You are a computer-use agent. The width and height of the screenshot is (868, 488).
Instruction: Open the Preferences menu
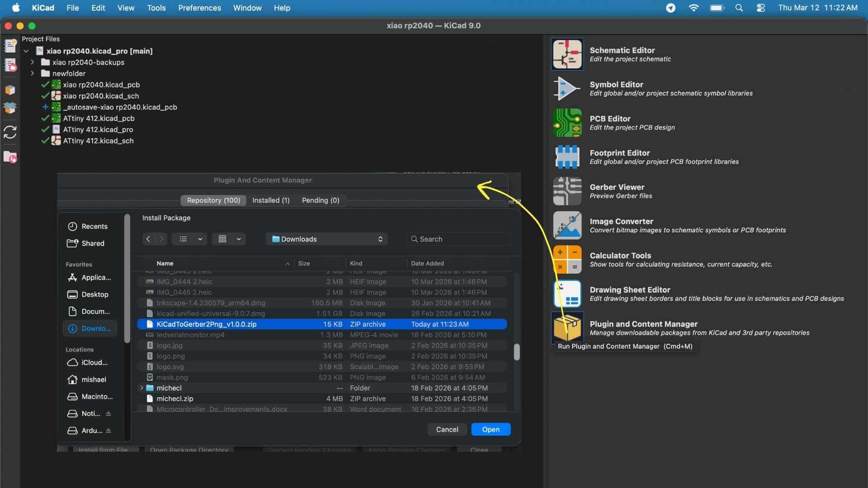click(x=199, y=8)
